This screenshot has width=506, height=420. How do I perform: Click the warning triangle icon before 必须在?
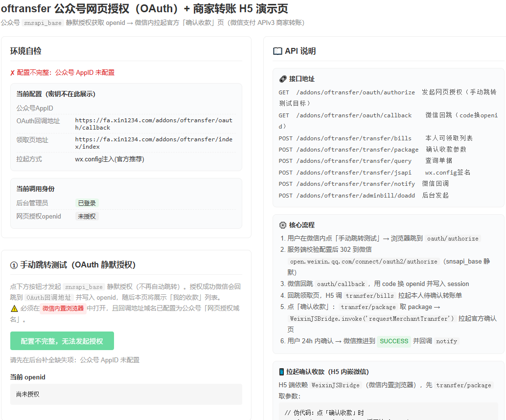click(x=14, y=309)
